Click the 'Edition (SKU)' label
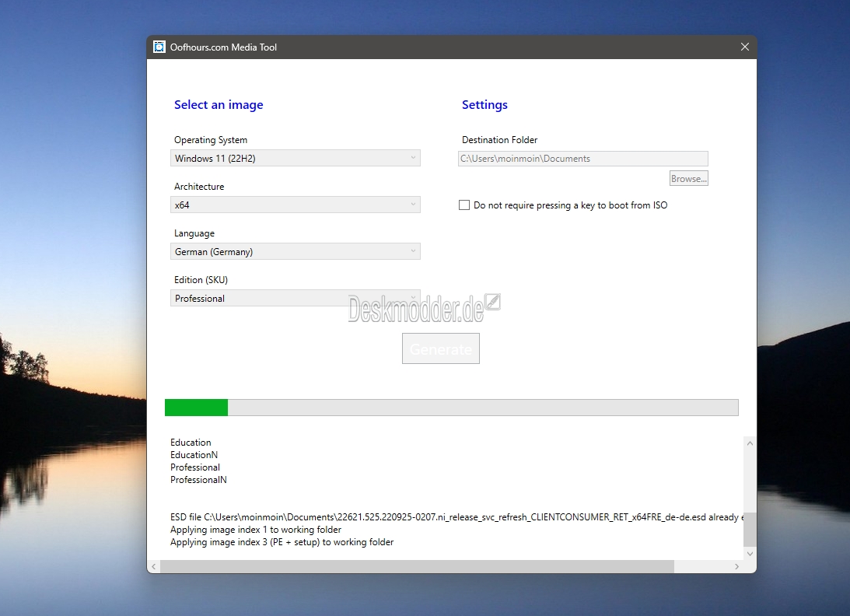 tap(201, 280)
